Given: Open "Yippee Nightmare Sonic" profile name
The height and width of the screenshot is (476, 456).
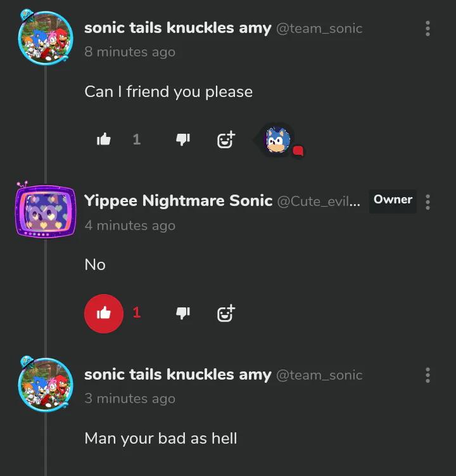Looking at the screenshot, I should (179, 201).
